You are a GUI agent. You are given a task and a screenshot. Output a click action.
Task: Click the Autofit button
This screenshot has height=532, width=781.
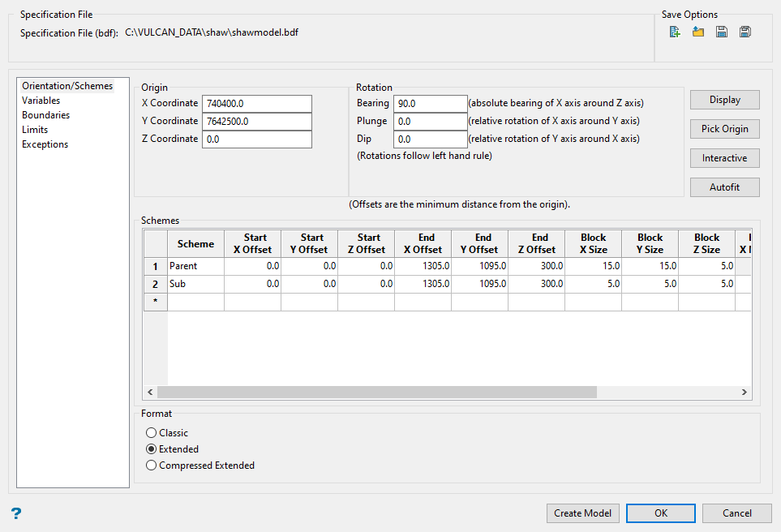724,187
